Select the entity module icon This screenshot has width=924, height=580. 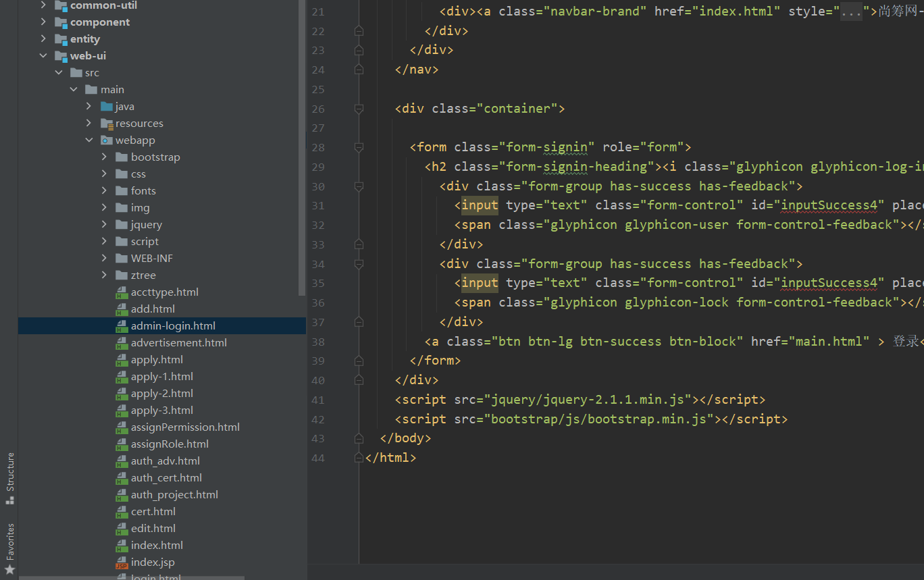(61, 39)
